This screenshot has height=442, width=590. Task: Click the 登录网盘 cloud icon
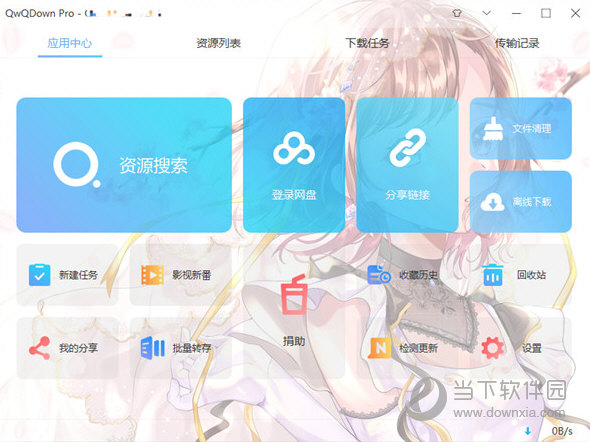pos(294,149)
